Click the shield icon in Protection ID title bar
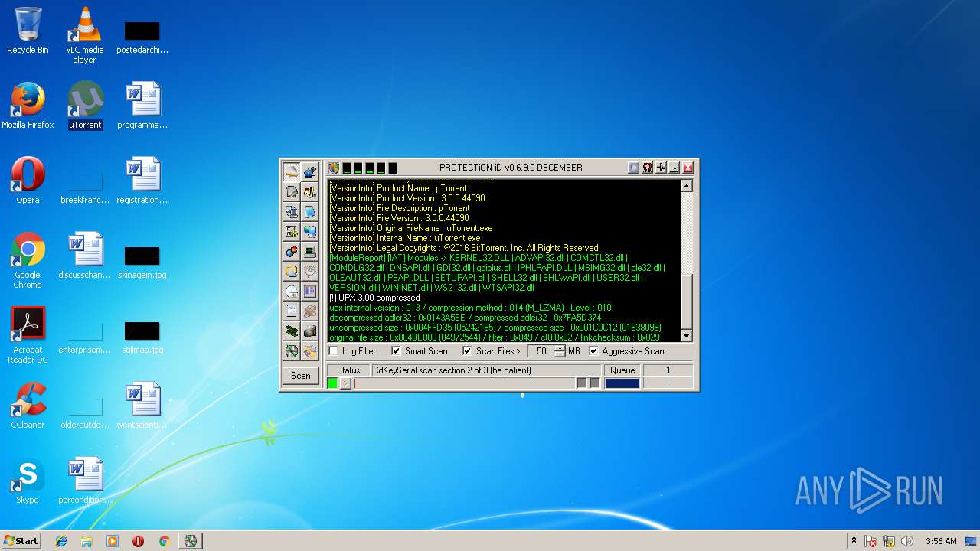Screen dimensions: 980x551 click(334, 168)
